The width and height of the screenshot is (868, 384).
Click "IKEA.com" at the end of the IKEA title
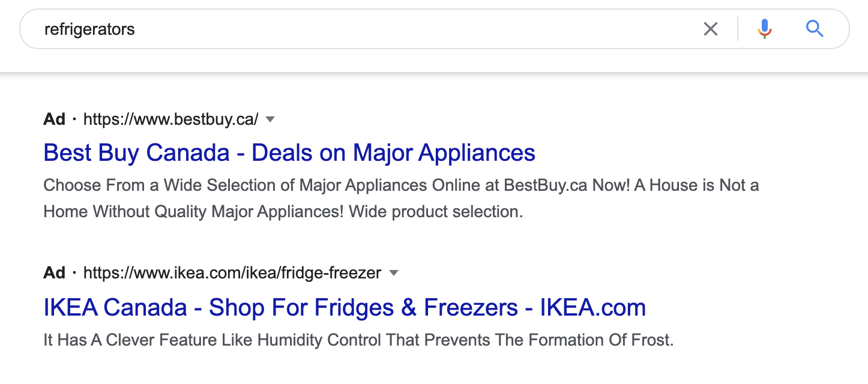tap(593, 308)
